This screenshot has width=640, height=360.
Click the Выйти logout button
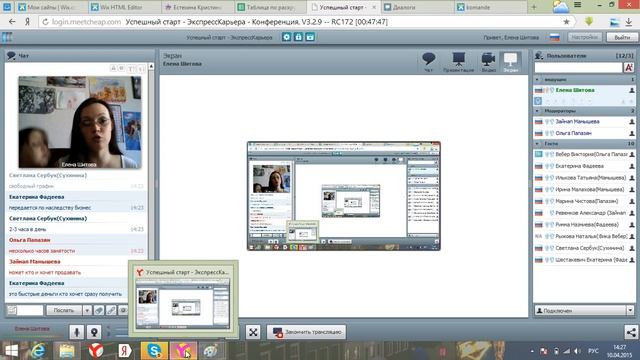622,37
